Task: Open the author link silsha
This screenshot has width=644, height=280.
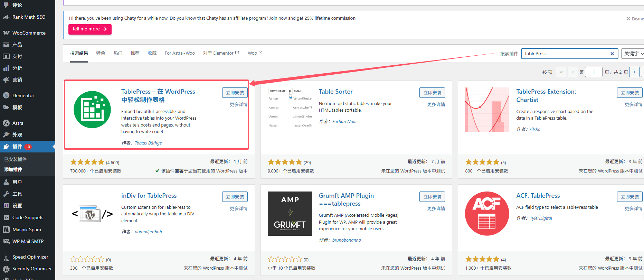Action: point(535,129)
